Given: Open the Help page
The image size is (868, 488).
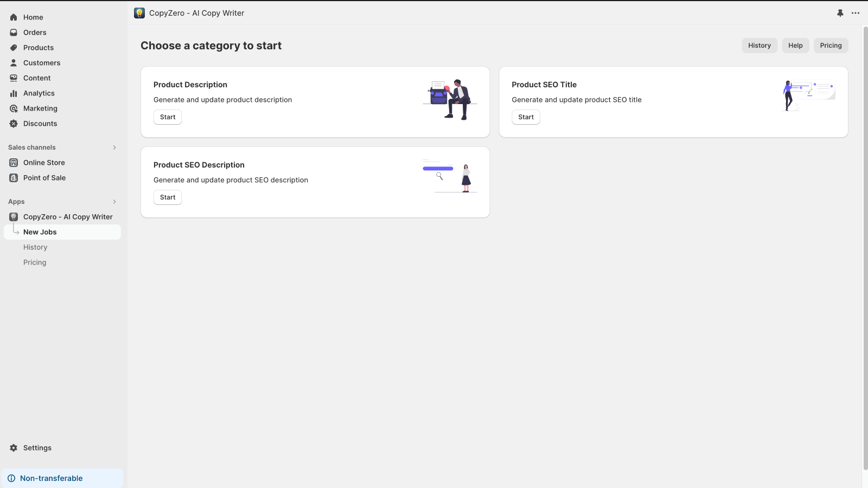Looking at the screenshot, I should 795,45.
